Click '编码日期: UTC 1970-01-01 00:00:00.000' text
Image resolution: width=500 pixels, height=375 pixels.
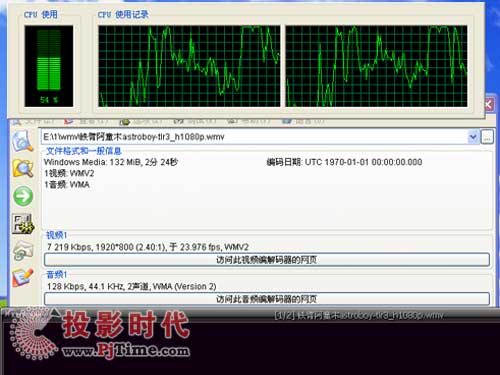coord(344,162)
